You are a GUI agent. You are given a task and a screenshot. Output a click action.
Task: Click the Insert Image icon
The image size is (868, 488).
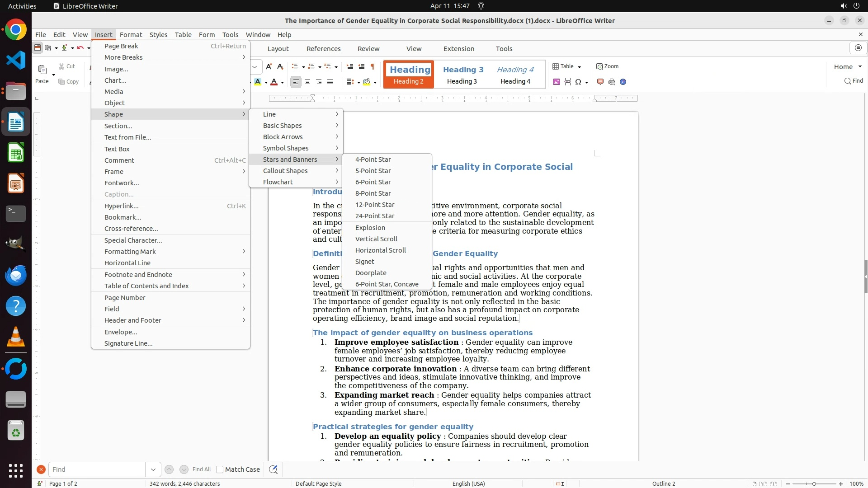(557, 82)
